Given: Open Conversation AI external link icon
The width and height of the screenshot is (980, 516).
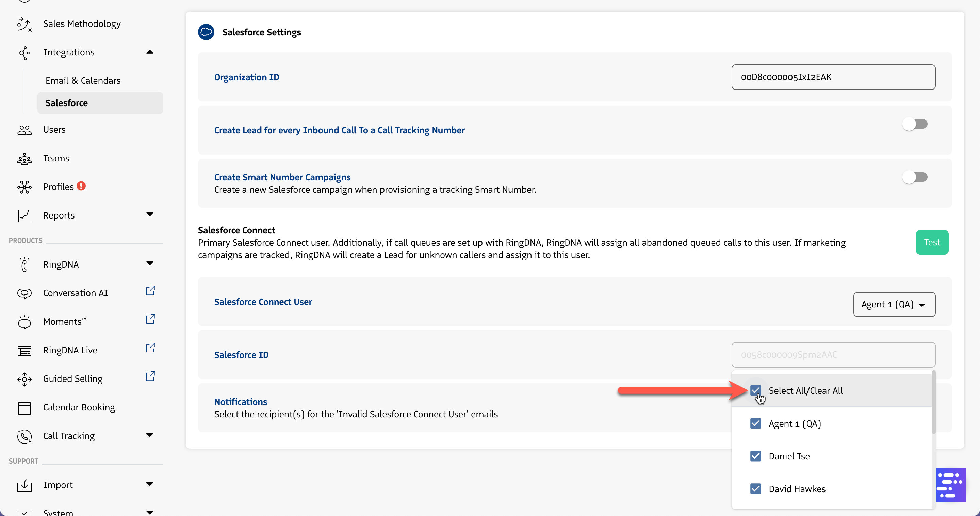Looking at the screenshot, I should (x=151, y=291).
